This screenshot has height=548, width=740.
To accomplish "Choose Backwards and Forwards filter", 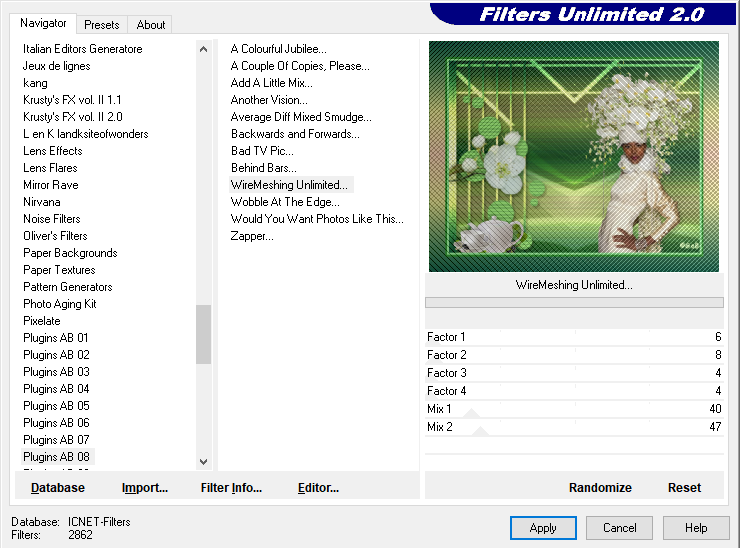I will [x=295, y=134].
